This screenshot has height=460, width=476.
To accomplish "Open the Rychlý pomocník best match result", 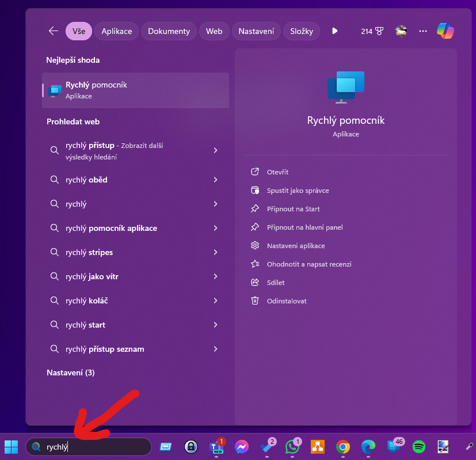I will tap(135, 90).
